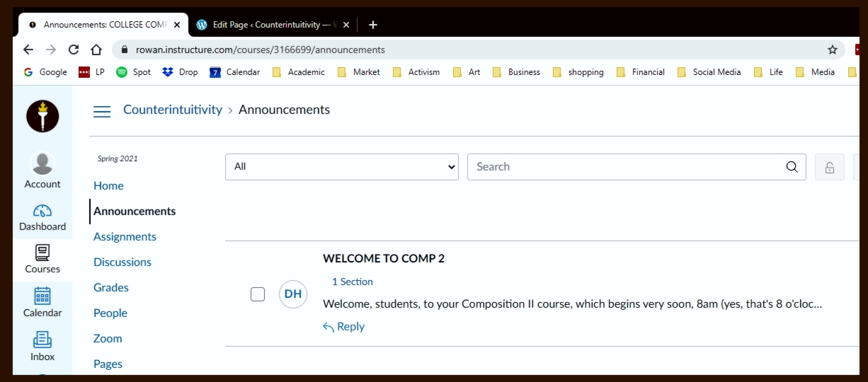Click the lock icon button beside search
868x382 pixels.
829,168
